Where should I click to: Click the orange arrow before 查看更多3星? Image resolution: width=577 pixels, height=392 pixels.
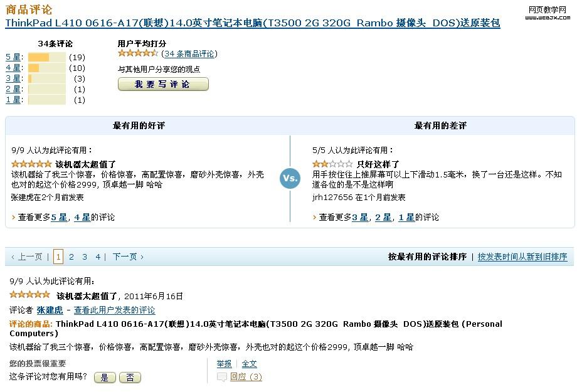pyautogui.click(x=315, y=218)
